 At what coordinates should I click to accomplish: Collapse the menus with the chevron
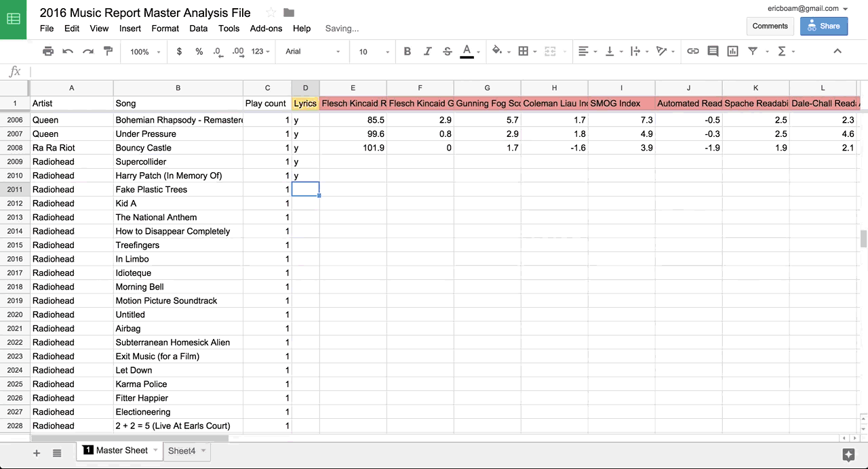pos(837,52)
